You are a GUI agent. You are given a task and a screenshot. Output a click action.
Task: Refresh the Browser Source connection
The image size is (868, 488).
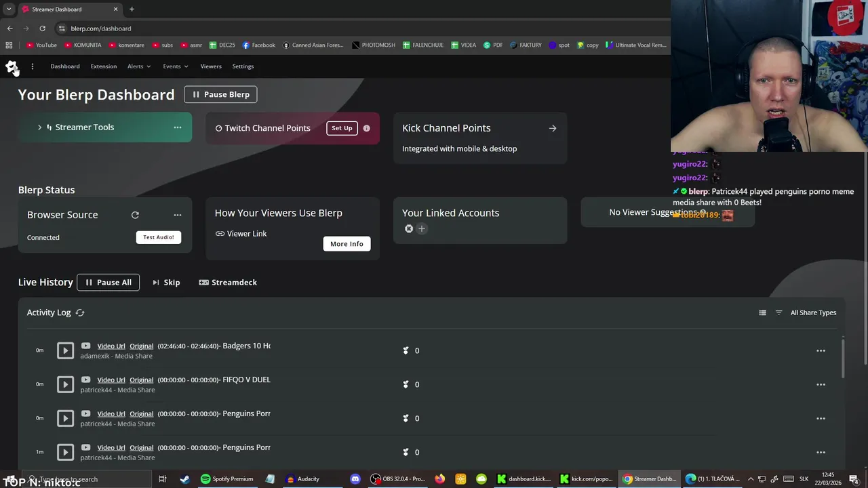[x=135, y=215]
